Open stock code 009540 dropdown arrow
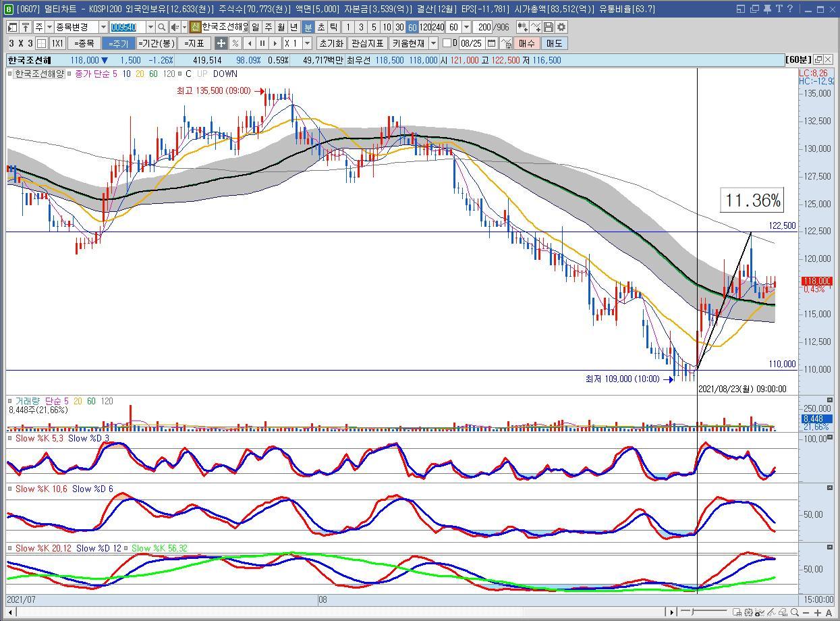The image size is (840, 621). coord(151,27)
